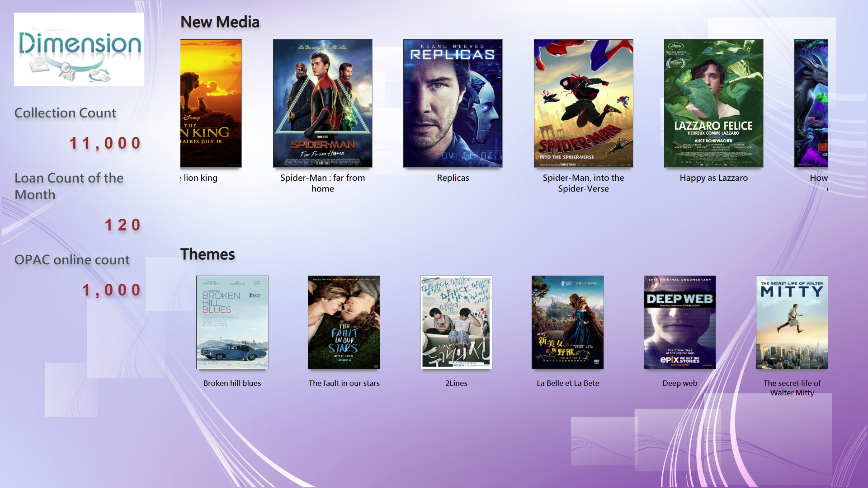868x488 pixels.
Task: Select the Lazzaro Felice poster
Action: (x=713, y=103)
